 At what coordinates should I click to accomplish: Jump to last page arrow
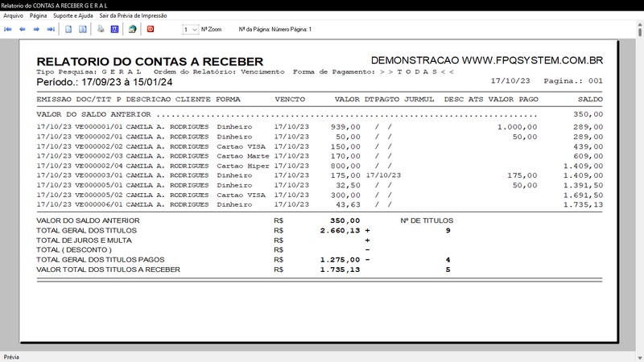coord(51,29)
